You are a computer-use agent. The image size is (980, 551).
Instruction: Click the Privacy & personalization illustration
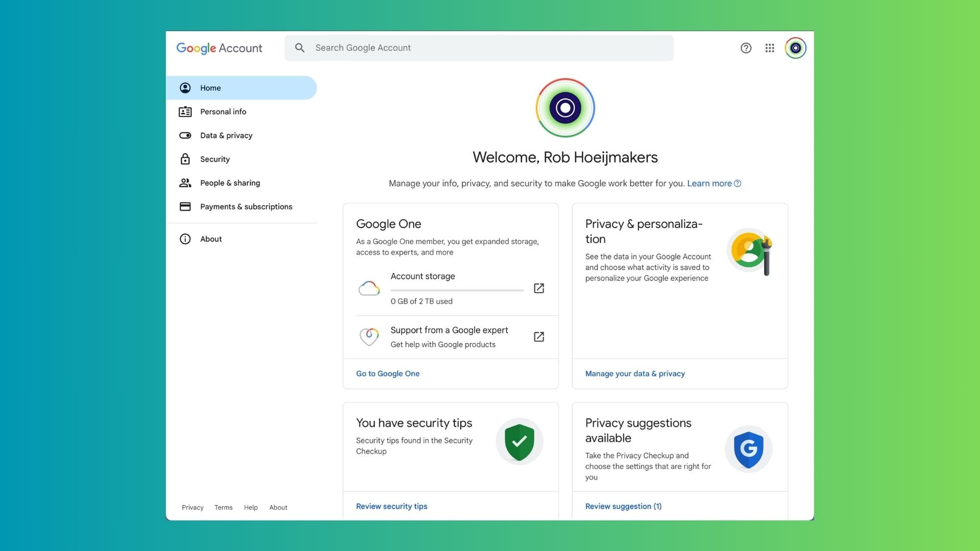point(750,252)
